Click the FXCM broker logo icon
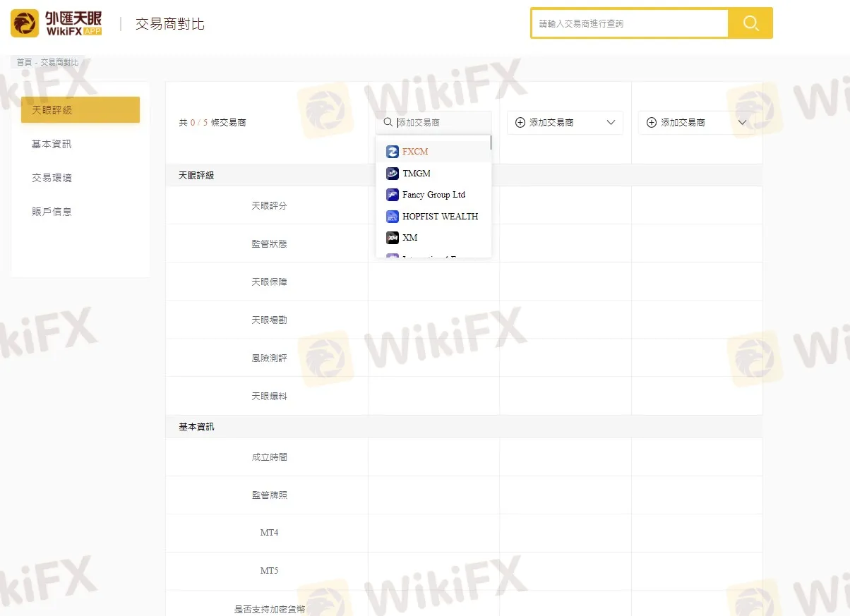 [393, 152]
